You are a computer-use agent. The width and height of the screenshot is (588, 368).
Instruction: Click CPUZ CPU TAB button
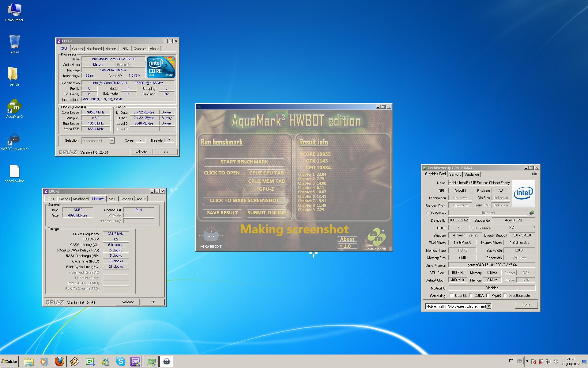point(266,173)
